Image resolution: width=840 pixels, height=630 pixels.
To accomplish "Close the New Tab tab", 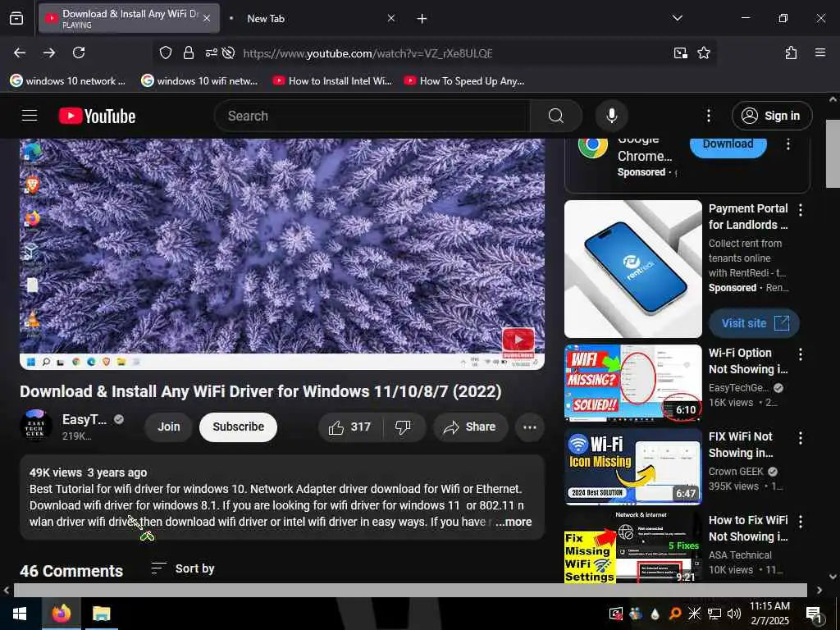I will tap(391, 18).
